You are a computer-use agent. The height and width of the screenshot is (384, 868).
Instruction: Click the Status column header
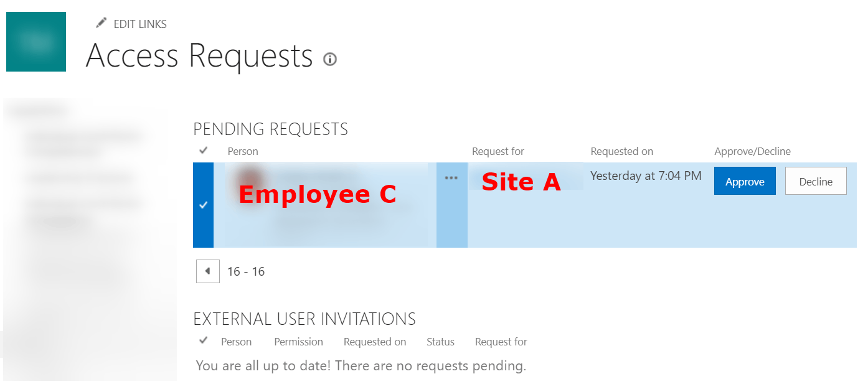[440, 342]
